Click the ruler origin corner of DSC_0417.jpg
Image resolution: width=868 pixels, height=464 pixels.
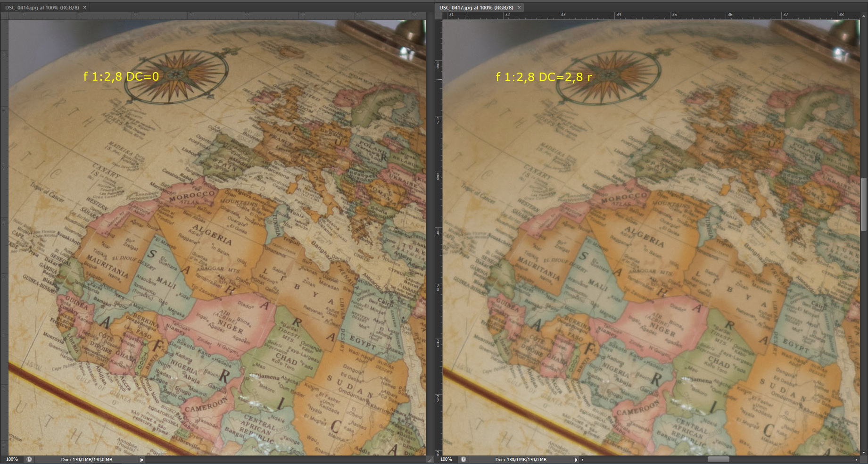coord(438,16)
